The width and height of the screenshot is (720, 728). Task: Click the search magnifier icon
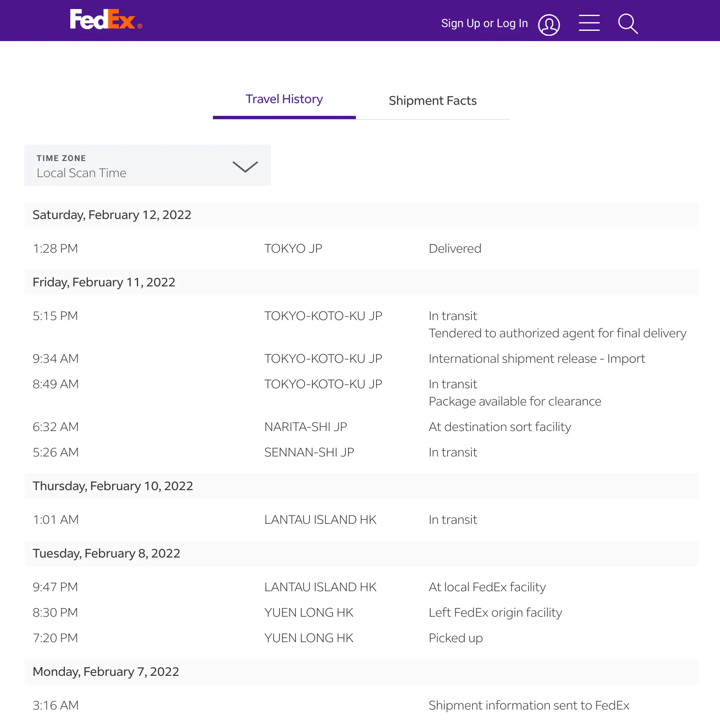(x=628, y=23)
